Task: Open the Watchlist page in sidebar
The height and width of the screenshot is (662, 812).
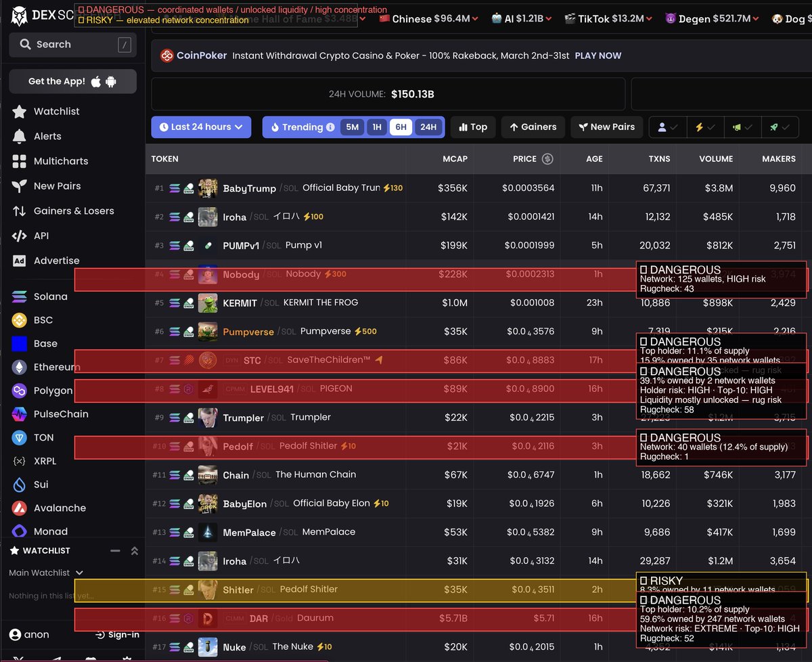Action: pos(57,111)
